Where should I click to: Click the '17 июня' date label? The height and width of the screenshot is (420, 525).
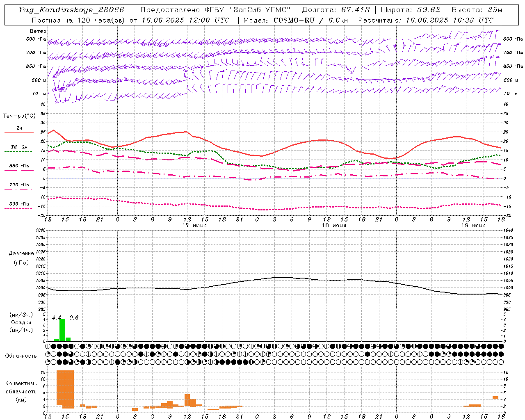pyautogui.click(x=194, y=226)
